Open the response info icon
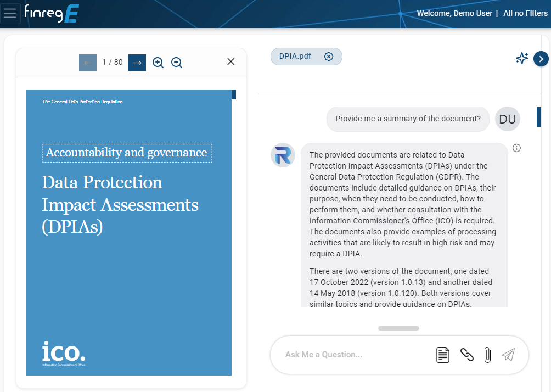The image size is (551, 392). point(516,148)
